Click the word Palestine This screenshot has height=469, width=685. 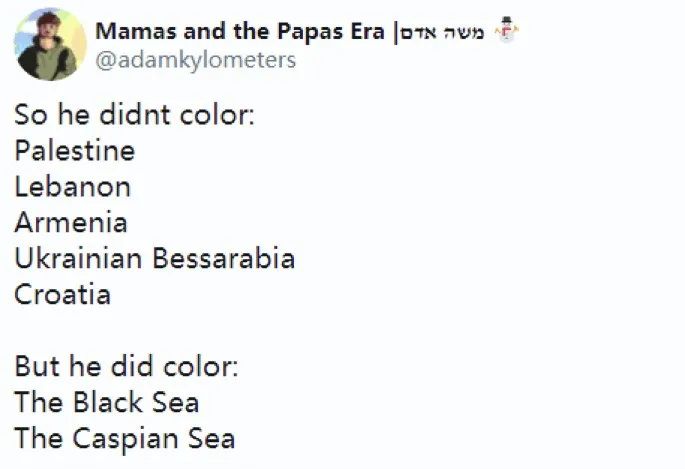coord(75,151)
